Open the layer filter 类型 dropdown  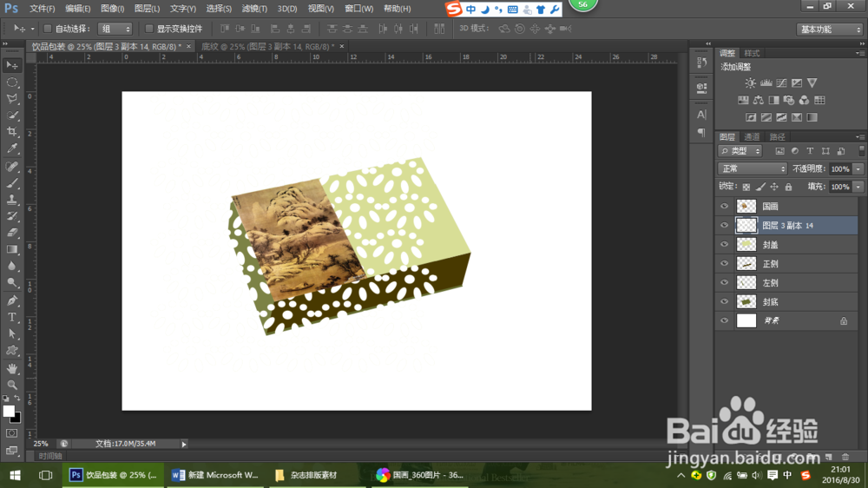740,151
